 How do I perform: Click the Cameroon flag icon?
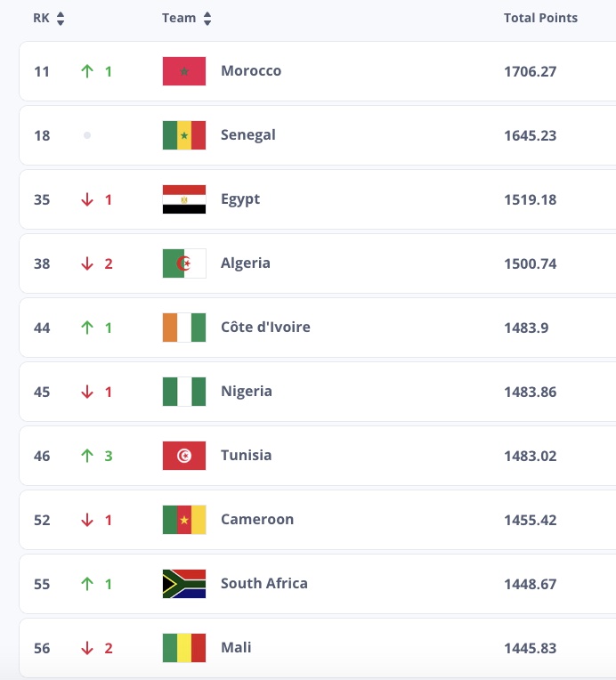[184, 520]
